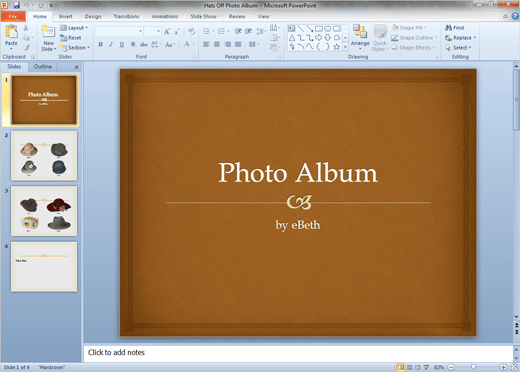
Task: Open the Select dropdown in Editing
Action: click(459, 48)
